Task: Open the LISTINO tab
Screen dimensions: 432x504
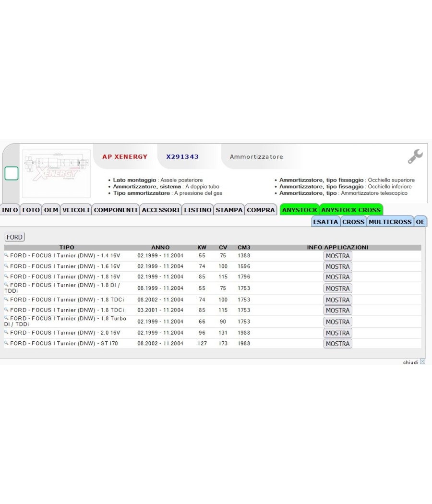Action: click(198, 210)
